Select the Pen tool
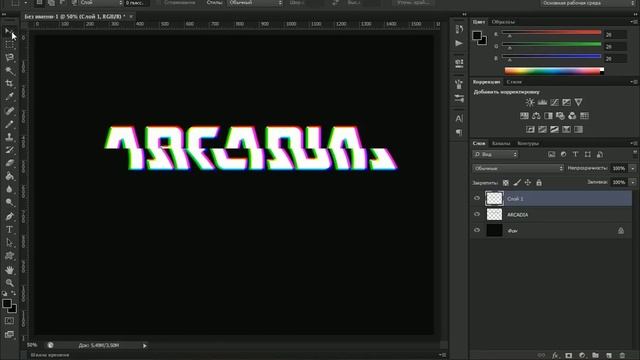The image size is (640, 360). [9, 216]
